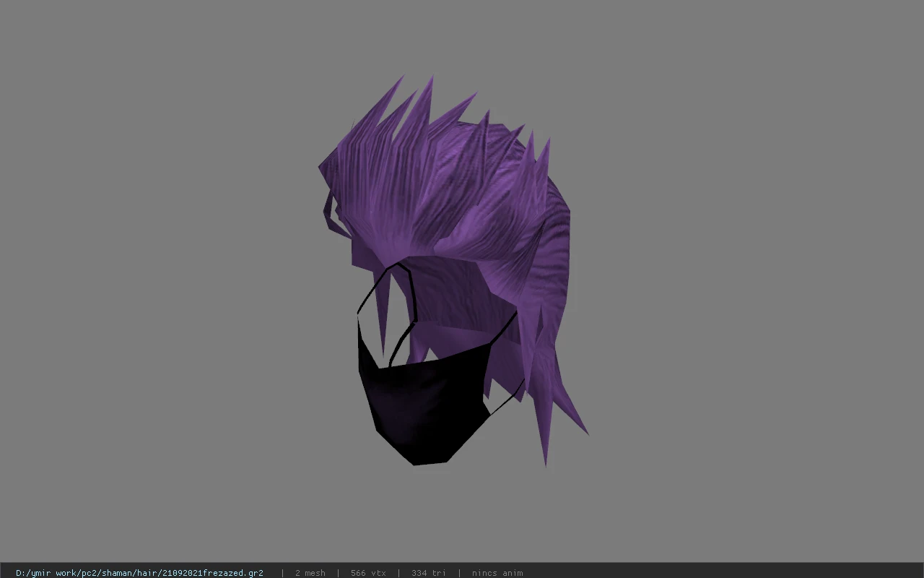Click the '334 tri' triangle count
This screenshot has width=924, height=578.
click(x=429, y=573)
